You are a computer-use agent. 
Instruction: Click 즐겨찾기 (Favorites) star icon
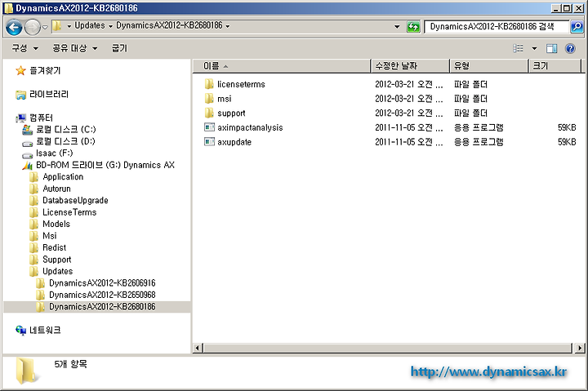pos(20,70)
